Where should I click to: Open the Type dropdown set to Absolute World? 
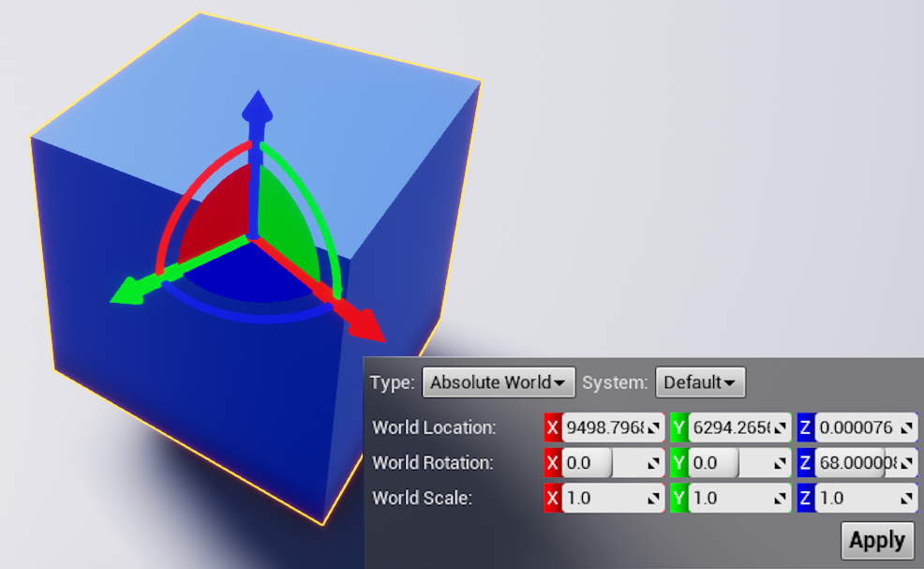point(498,382)
